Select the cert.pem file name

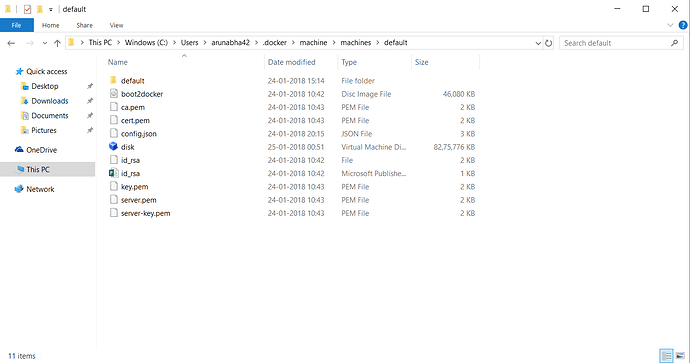pyautogui.click(x=135, y=120)
